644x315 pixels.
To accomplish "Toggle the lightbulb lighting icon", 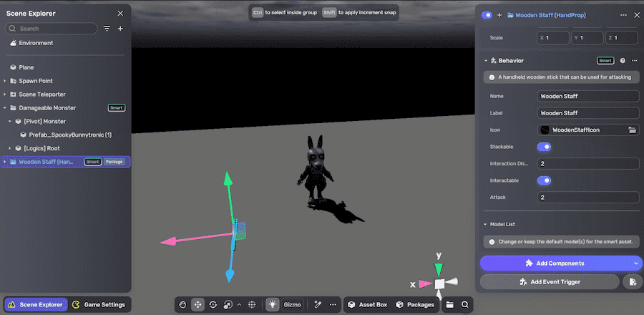I will coord(273,304).
